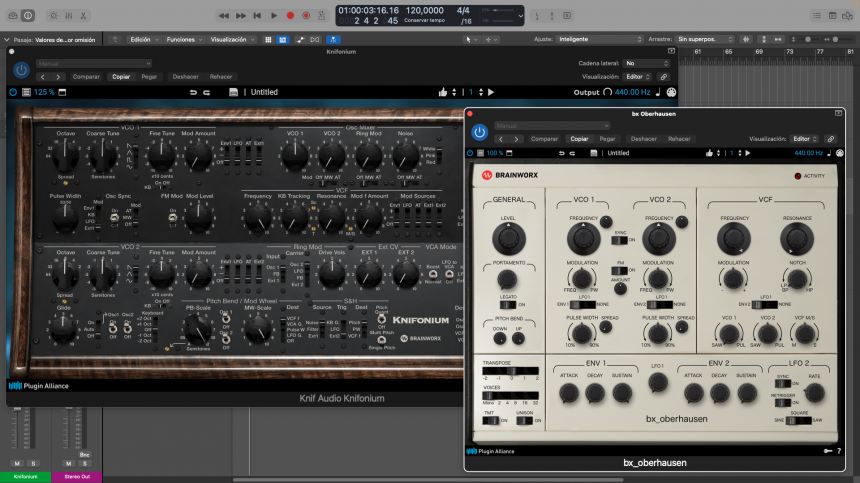
Task: Click the Rewind button in transport
Action: point(224,16)
